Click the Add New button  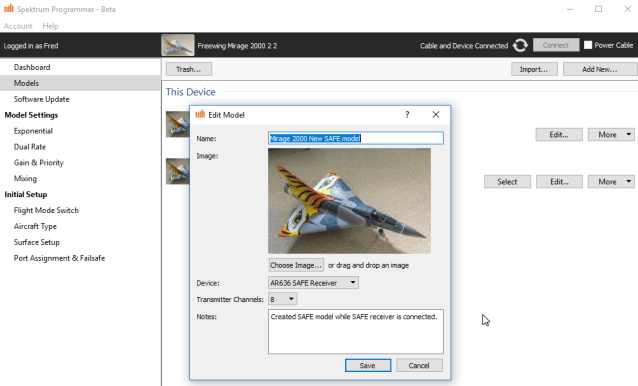tap(600, 69)
